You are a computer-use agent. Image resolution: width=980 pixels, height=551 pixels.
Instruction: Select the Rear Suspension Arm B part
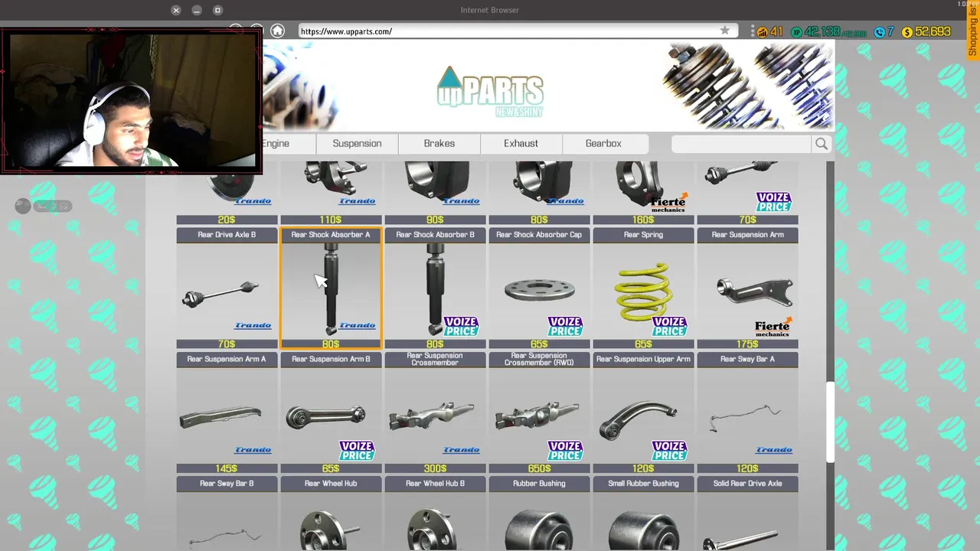click(x=331, y=413)
